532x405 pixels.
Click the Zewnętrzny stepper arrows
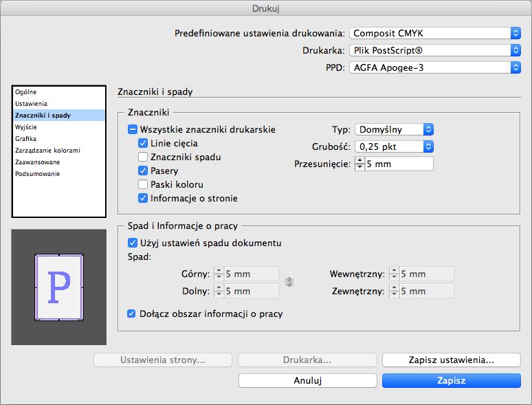pyautogui.click(x=394, y=291)
